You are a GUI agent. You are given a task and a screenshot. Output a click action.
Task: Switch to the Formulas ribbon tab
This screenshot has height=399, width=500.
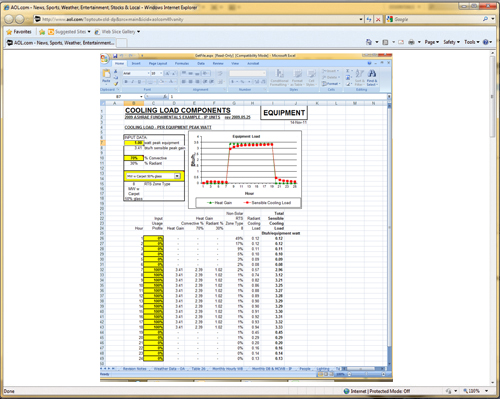click(182, 63)
